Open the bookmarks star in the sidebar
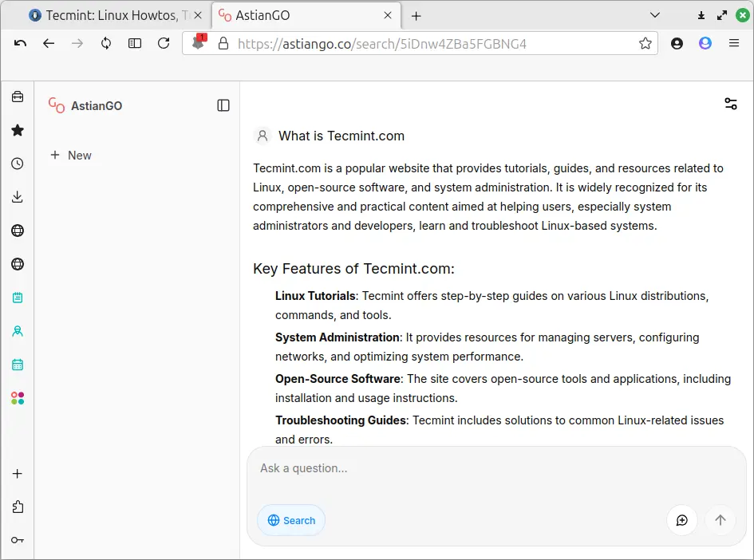The height and width of the screenshot is (560, 754). [x=18, y=130]
